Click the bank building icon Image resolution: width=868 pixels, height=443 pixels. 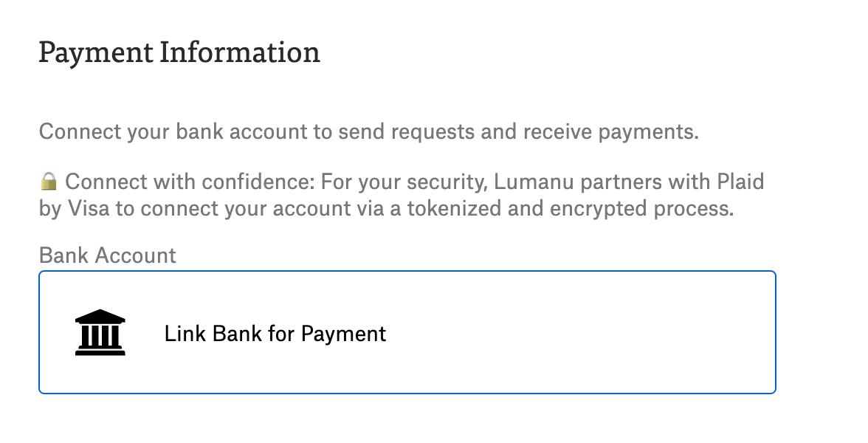100,332
